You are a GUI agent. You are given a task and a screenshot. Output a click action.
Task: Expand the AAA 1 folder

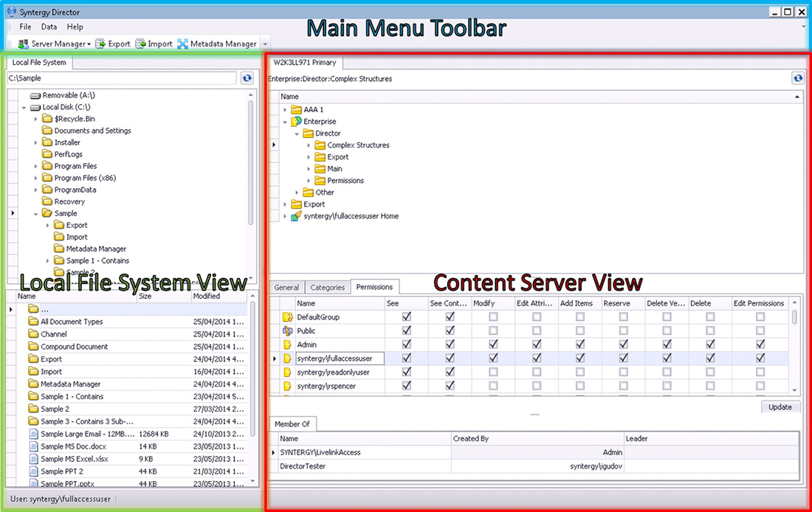pyautogui.click(x=286, y=110)
